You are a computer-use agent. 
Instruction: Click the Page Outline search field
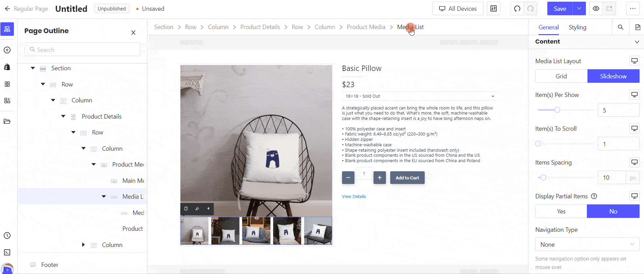click(82, 50)
